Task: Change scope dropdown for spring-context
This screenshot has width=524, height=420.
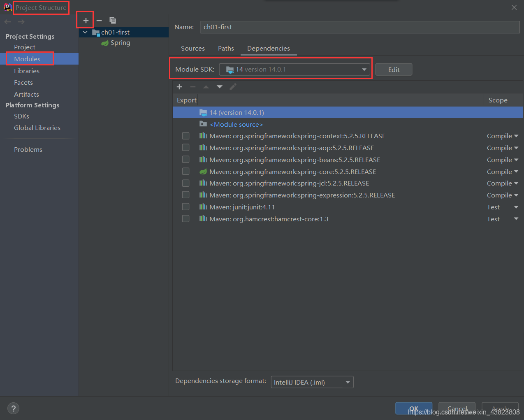Action: pos(503,136)
